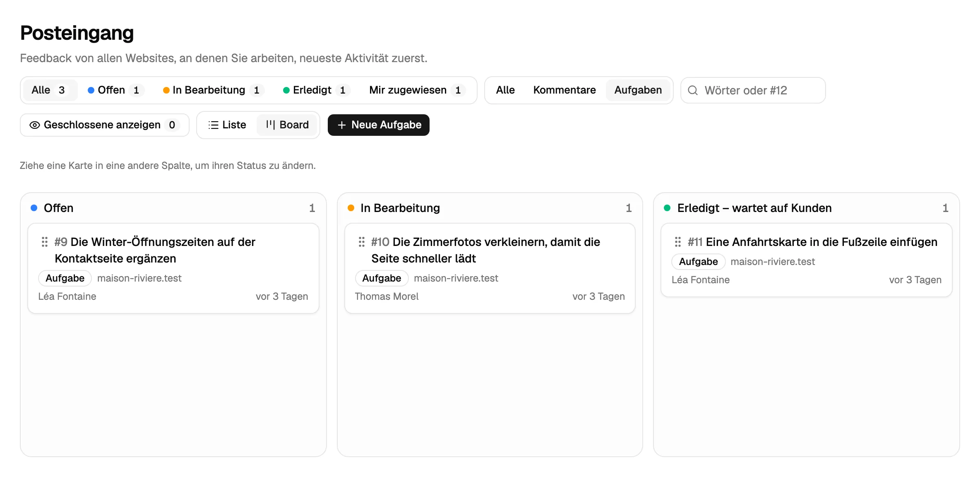Click the drag handle on card #9
980x477 pixels.
(45, 242)
